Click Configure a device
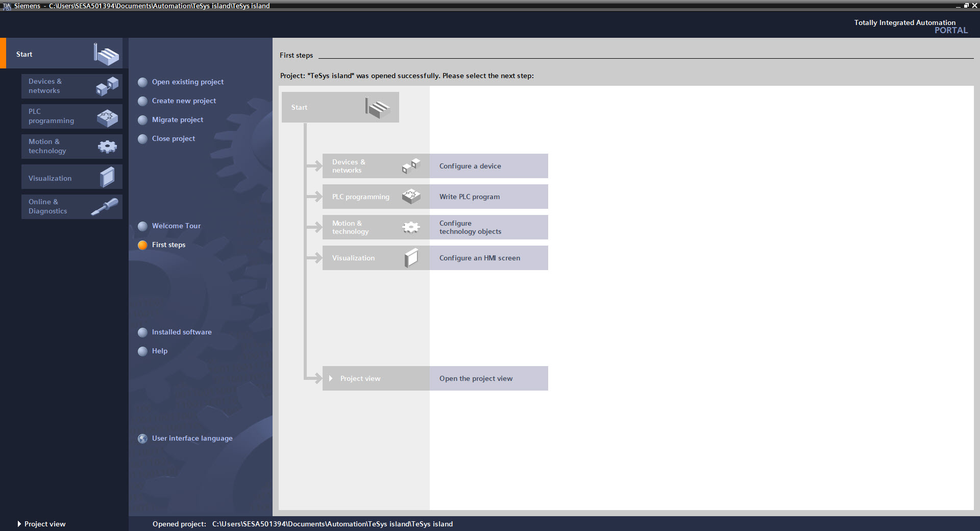Image resolution: width=980 pixels, height=531 pixels. 488,166
